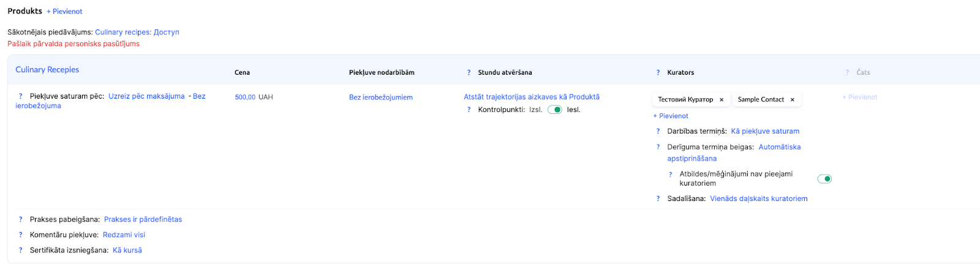
Task: Click the question mark next to Kurators header
Action: point(658,73)
